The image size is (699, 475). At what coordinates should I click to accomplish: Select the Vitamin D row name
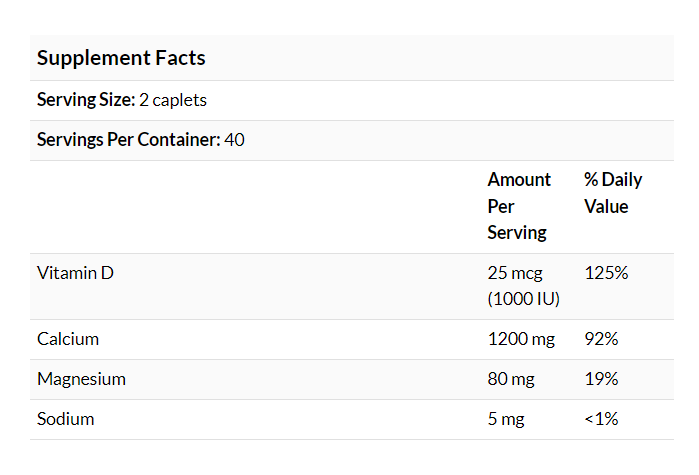75,272
